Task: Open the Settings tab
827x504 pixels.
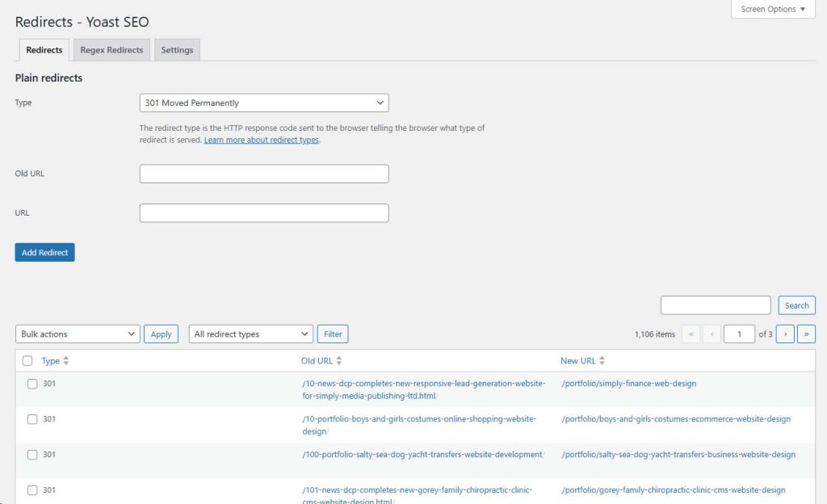Action: tap(177, 49)
